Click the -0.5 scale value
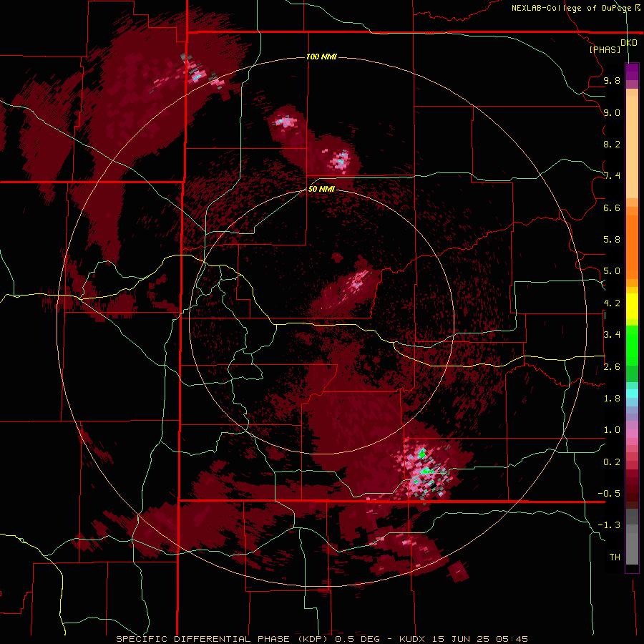This screenshot has height=644, width=644. click(x=609, y=494)
